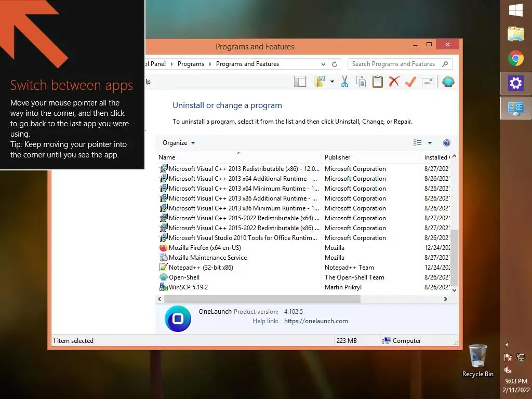
Task: Sort by the Name column header
Action: pos(238,157)
